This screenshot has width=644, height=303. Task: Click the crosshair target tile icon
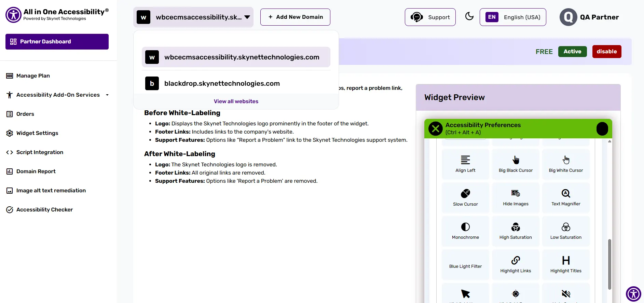516,294
